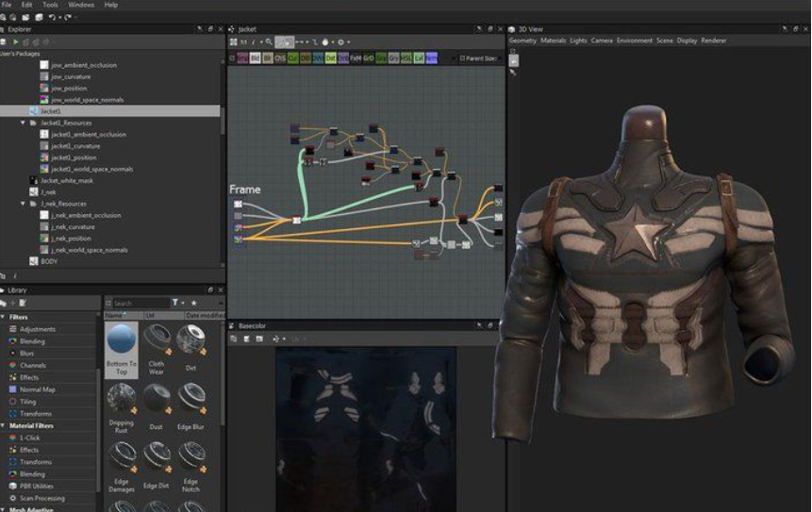Add an FxMap (FxM) node
The height and width of the screenshot is (512, 812).
pyautogui.click(x=356, y=58)
